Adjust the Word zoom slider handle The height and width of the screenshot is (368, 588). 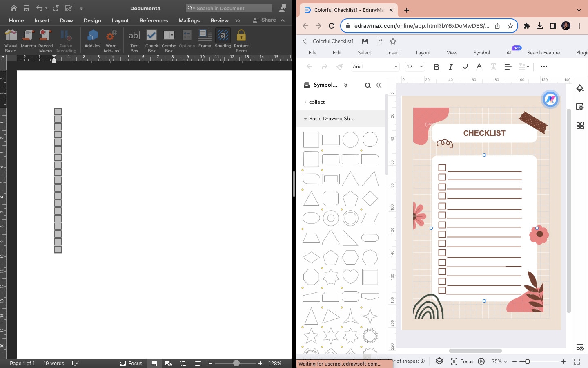236,363
